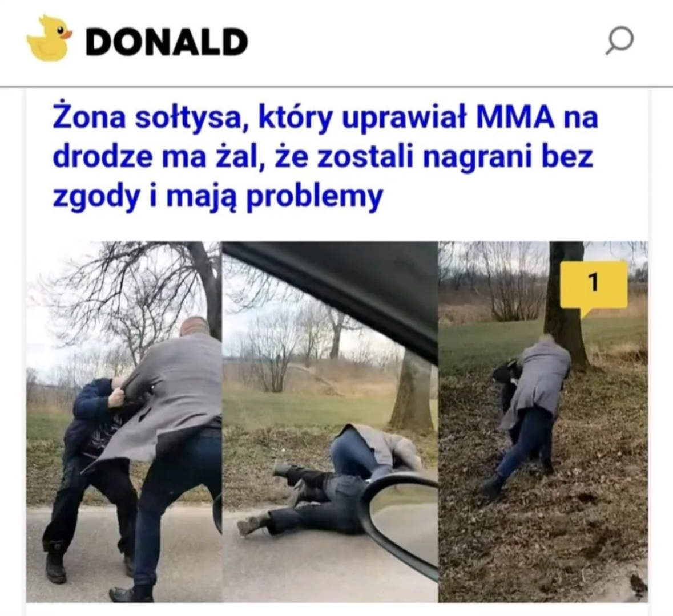
Task: Open left photo of two men grappling
Action: point(124,422)
